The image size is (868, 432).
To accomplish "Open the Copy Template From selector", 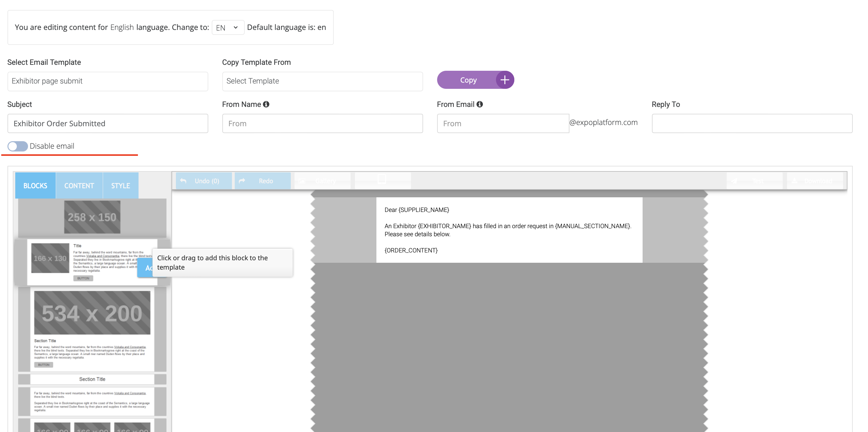I will [322, 81].
